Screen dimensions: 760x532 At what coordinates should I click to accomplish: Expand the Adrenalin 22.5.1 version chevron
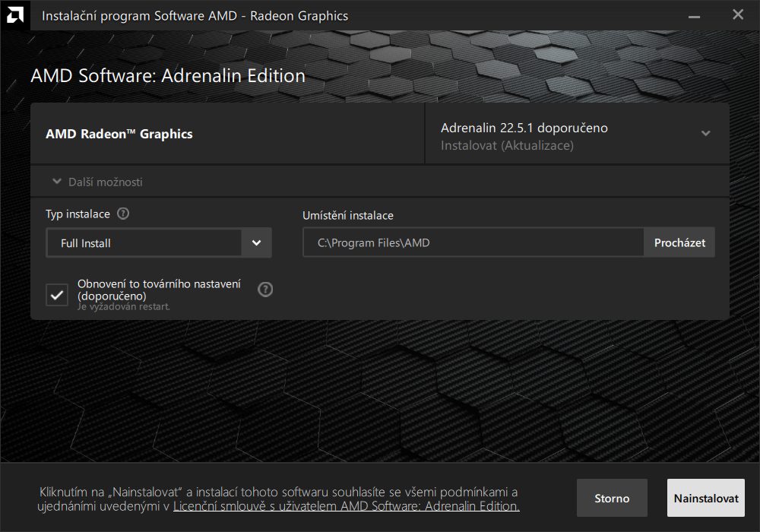click(705, 134)
